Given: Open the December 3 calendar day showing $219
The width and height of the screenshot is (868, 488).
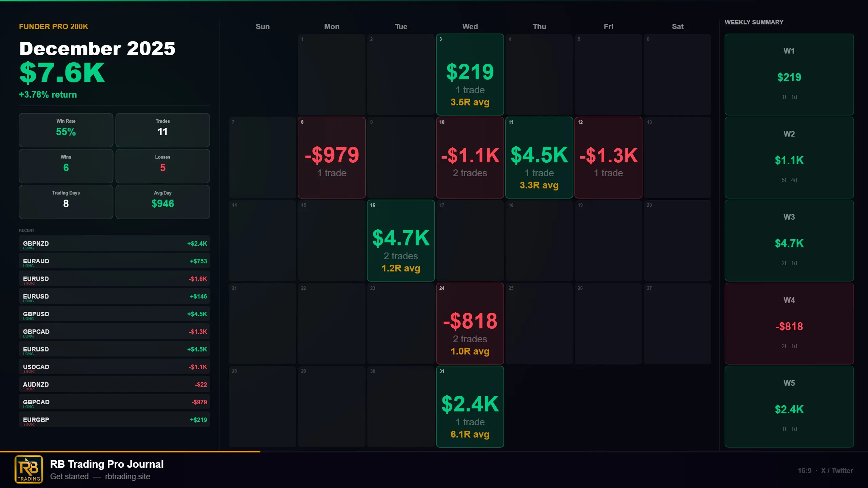Looking at the screenshot, I should (470, 75).
